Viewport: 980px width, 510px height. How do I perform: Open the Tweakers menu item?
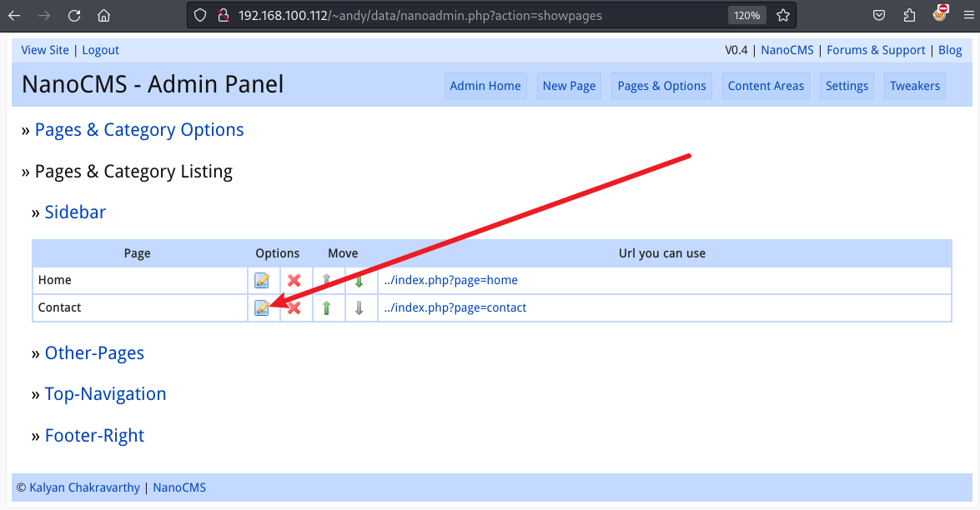point(914,86)
